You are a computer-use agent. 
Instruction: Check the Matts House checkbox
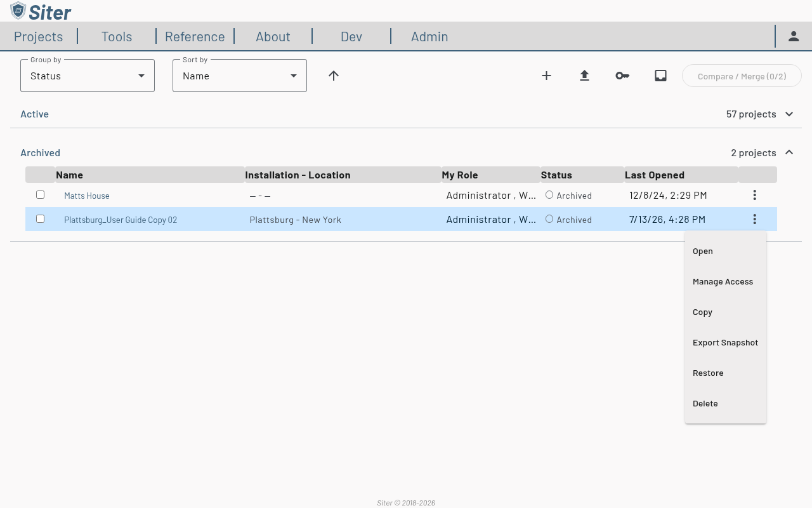click(40, 194)
